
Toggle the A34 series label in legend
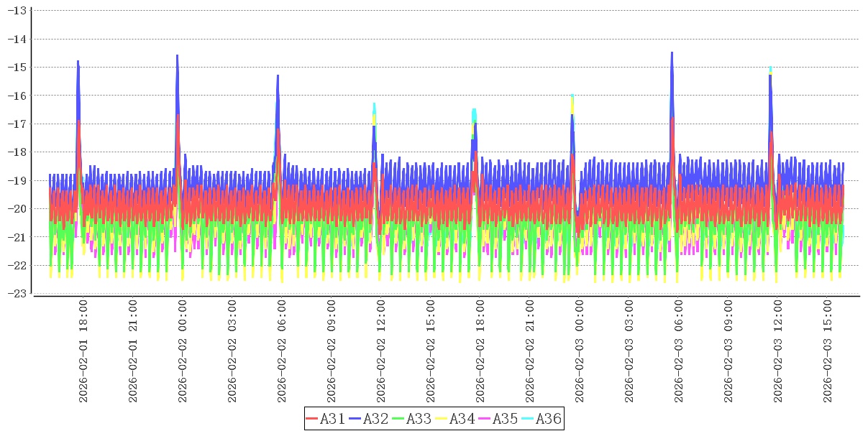point(462,419)
